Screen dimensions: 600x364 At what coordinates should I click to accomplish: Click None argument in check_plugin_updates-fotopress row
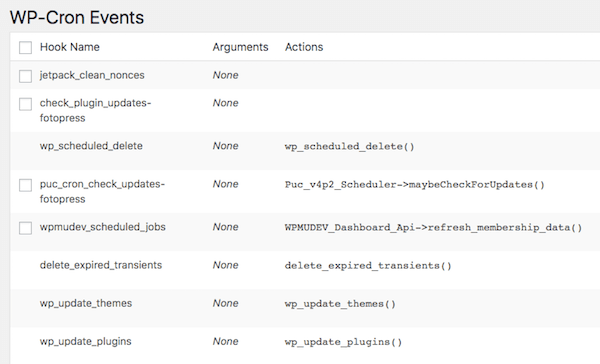(225, 103)
